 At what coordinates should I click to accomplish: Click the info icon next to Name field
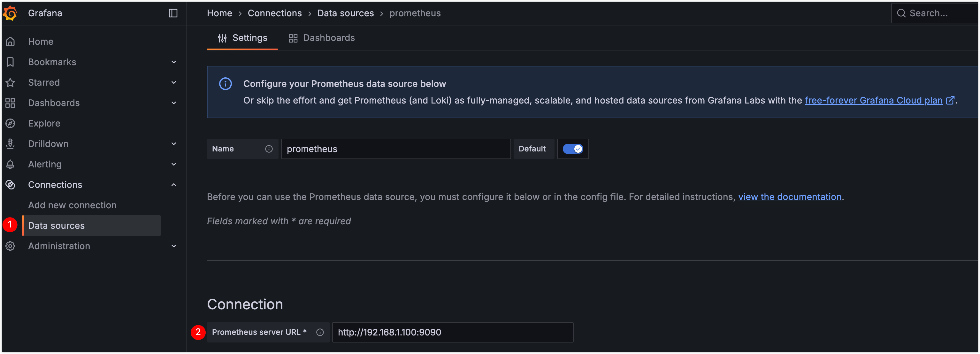click(269, 149)
